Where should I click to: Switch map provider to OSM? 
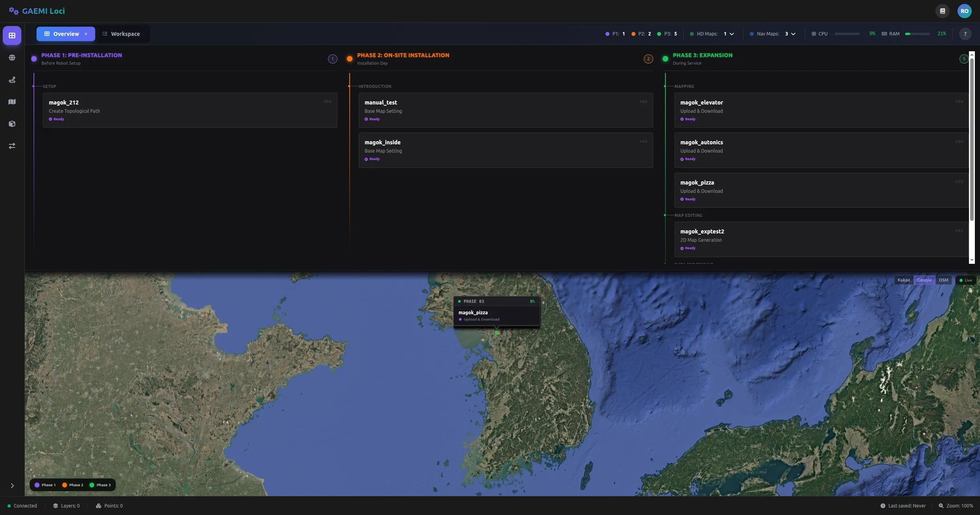coord(943,280)
